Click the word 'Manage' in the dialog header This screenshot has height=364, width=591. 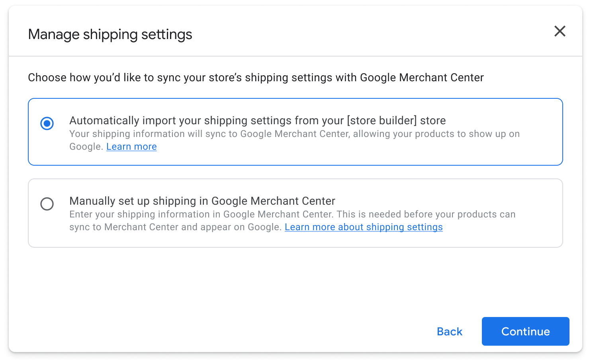[54, 34]
